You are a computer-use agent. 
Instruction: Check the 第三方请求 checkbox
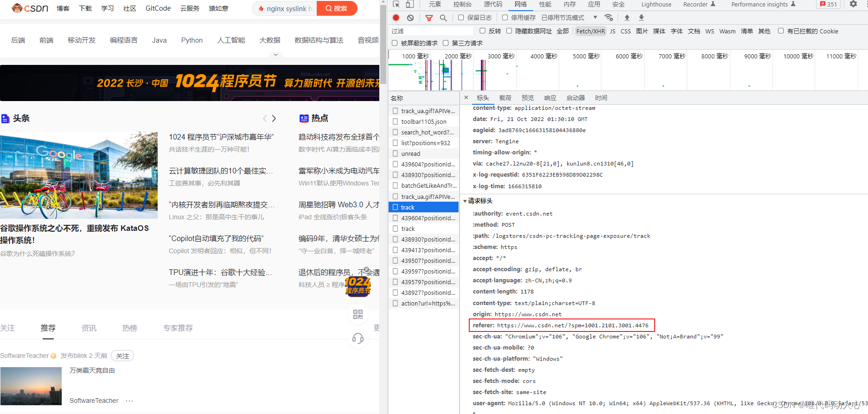(446, 43)
